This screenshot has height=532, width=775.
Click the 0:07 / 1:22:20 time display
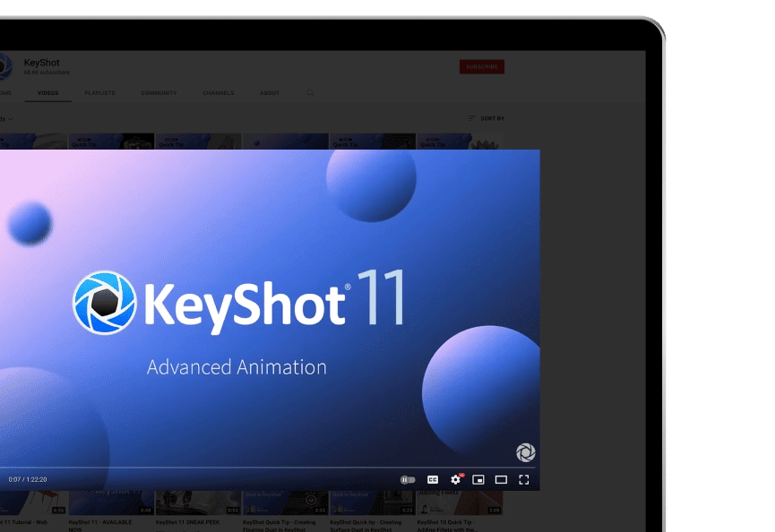click(28, 480)
